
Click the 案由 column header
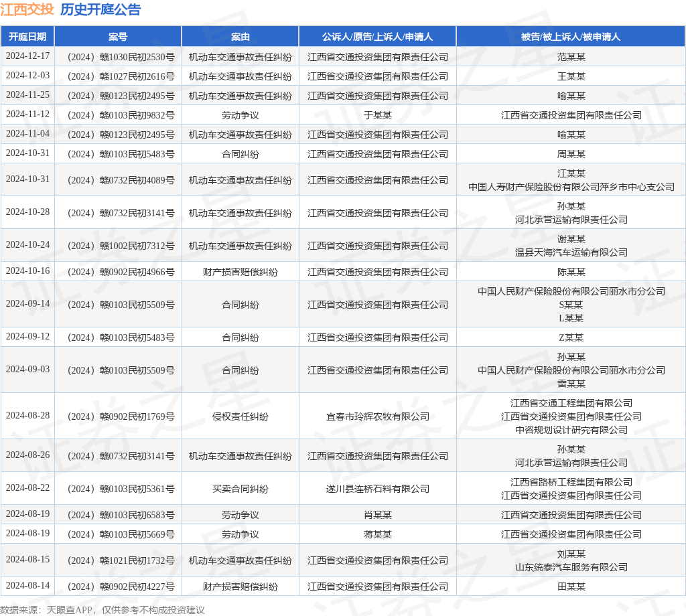[241, 37]
